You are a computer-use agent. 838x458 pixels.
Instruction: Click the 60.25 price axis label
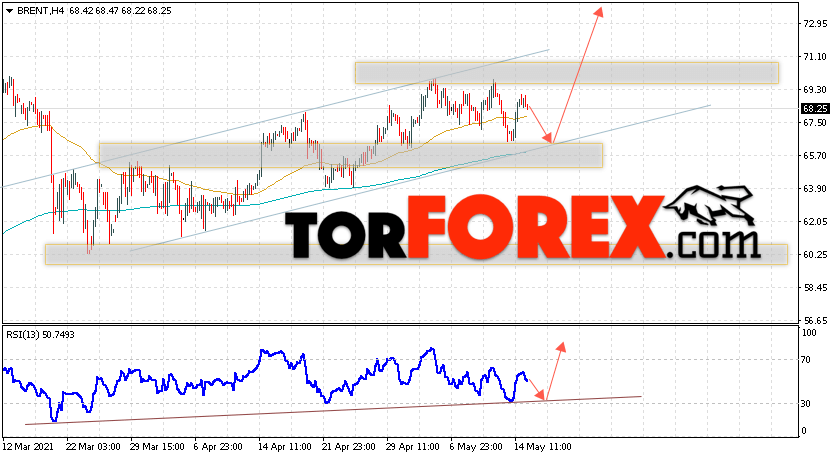pyautogui.click(x=816, y=254)
